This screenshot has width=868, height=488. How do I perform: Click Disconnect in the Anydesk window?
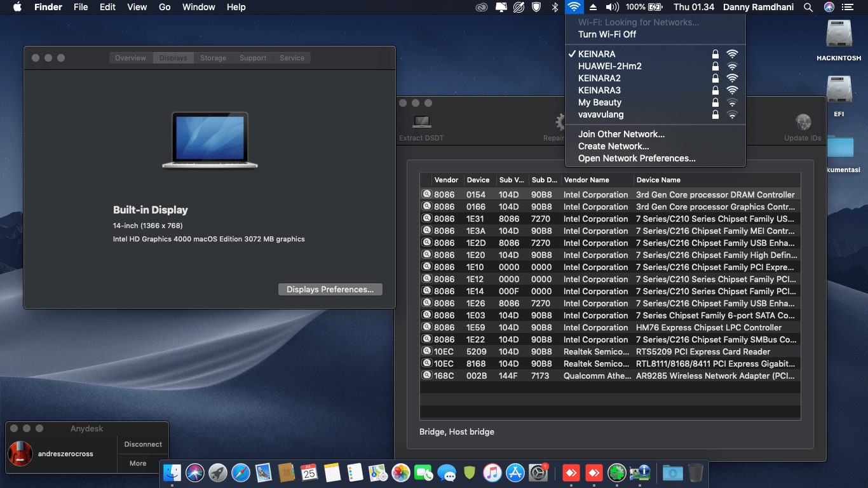click(x=143, y=444)
